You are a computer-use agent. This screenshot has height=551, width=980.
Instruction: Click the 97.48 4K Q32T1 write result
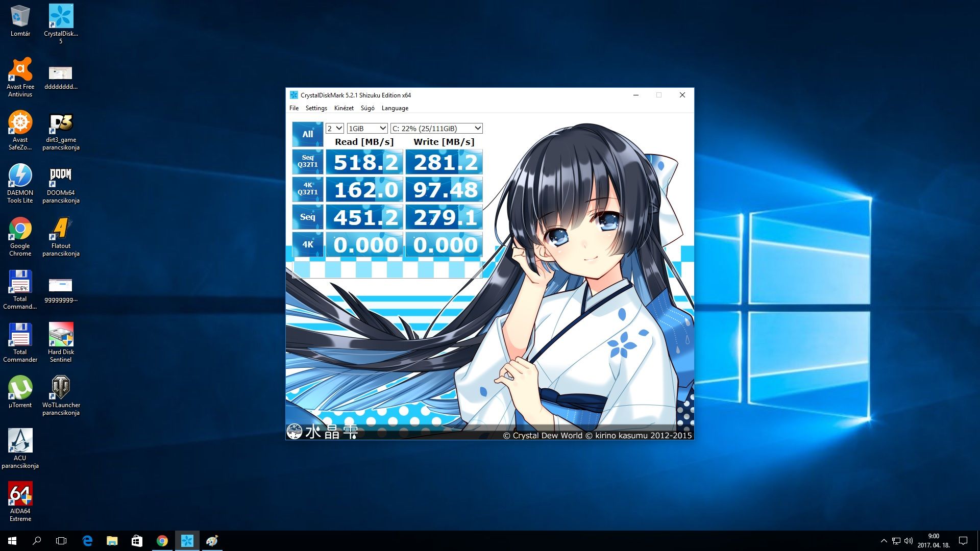(444, 190)
